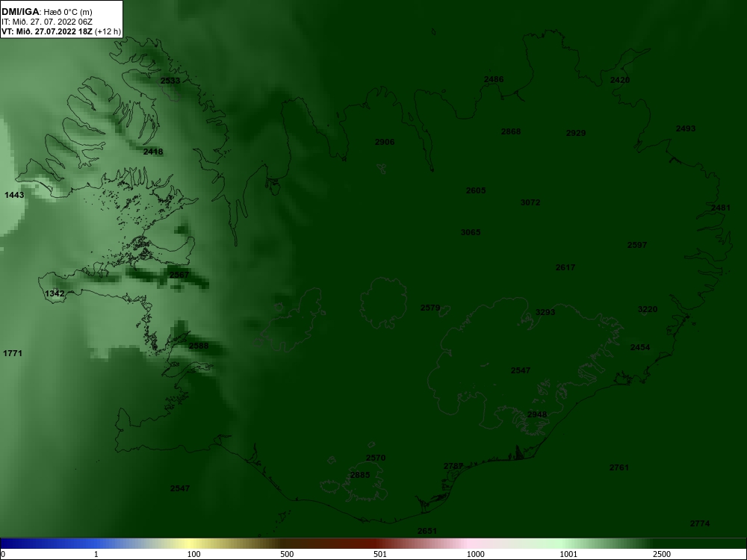Click the map value 2617

tap(565, 267)
